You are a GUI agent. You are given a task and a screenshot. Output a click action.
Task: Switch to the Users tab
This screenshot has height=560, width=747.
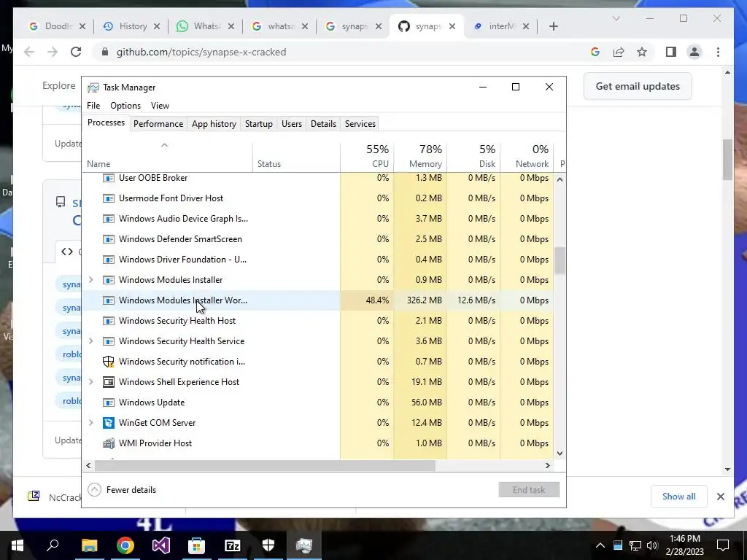coord(292,124)
